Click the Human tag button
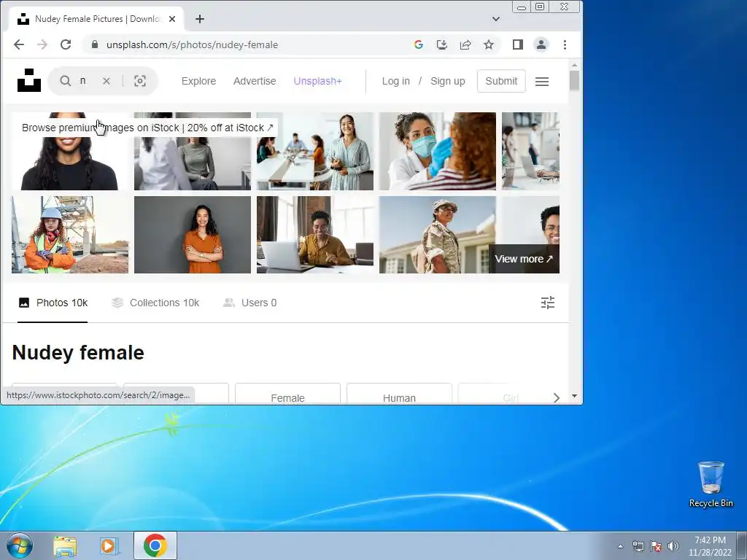This screenshot has width=747, height=560. point(399,394)
